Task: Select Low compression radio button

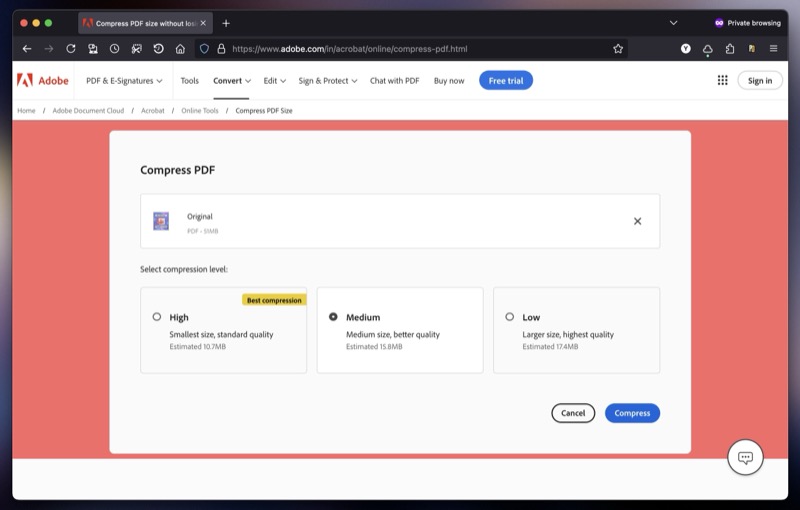Action: click(510, 317)
